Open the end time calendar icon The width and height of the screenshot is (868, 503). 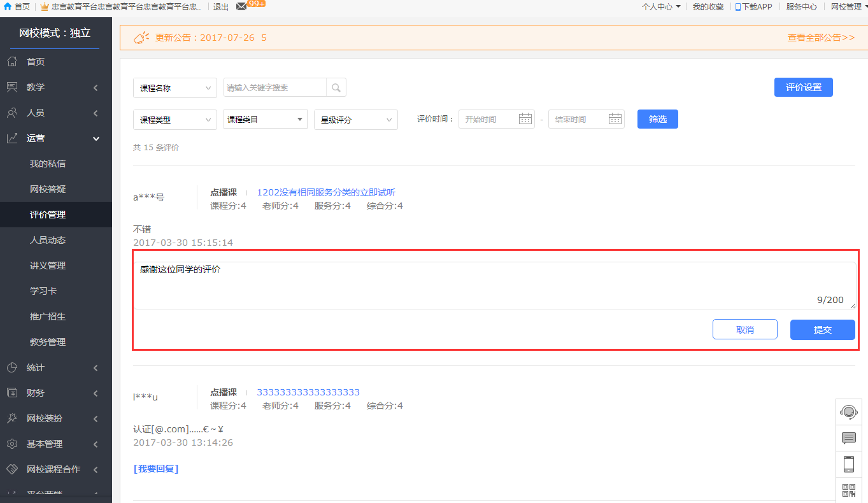coord(615,119)
